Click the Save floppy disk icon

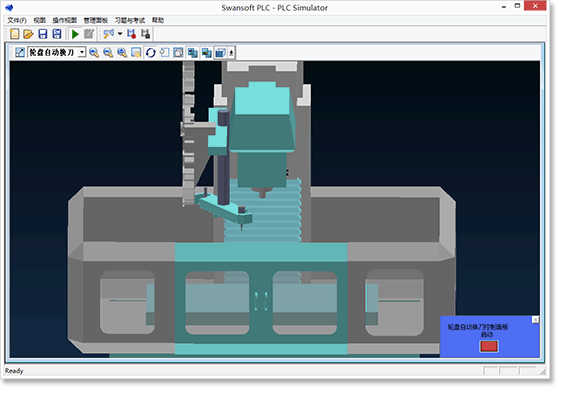tap(43, 34)
